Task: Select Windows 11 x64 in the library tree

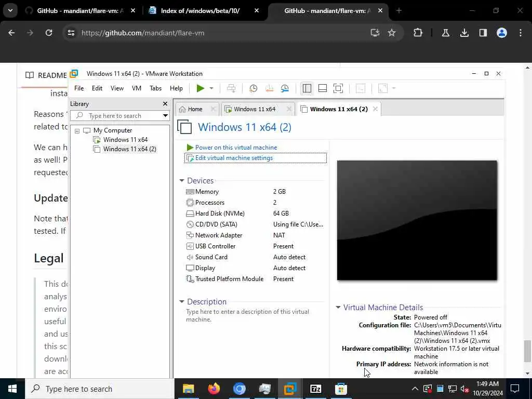Action: click(125, 139)
